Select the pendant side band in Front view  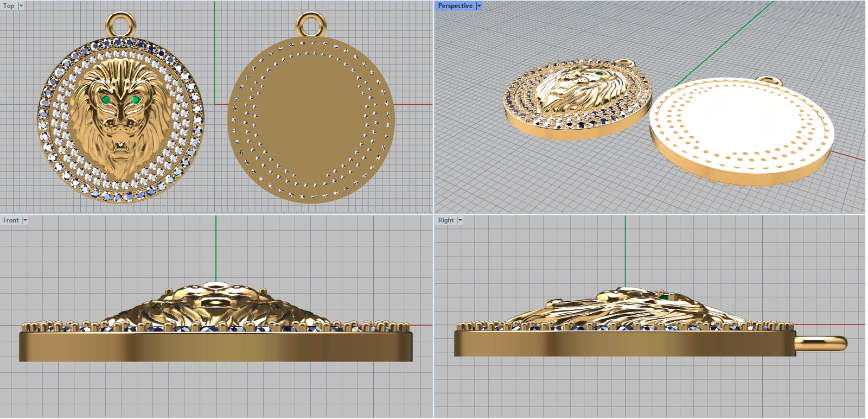tap(216, 346)
